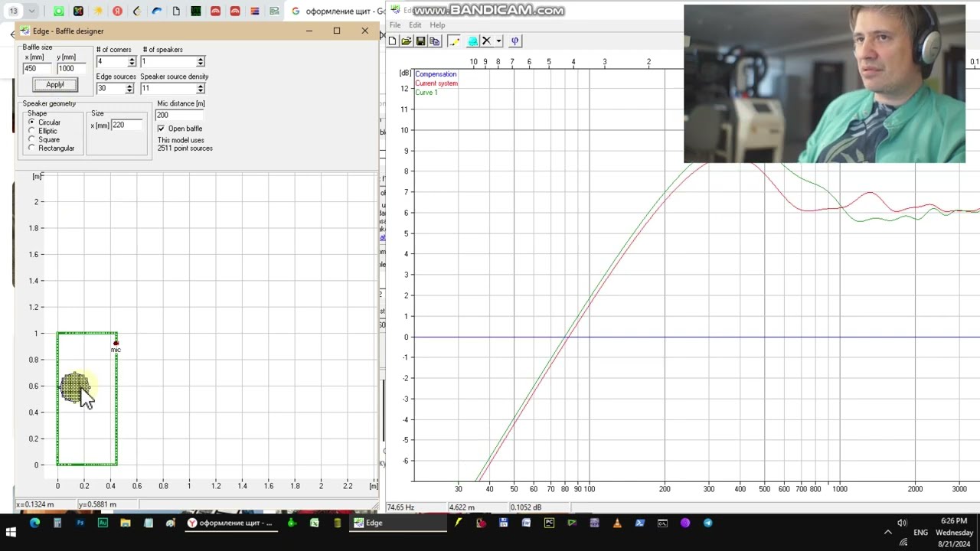Click the Apply! button
Screen dimensions: 980x551
point(55,84)
